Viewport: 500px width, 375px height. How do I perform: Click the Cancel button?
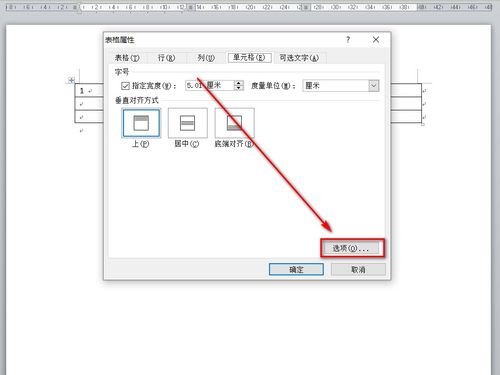(x=358, y=269)
